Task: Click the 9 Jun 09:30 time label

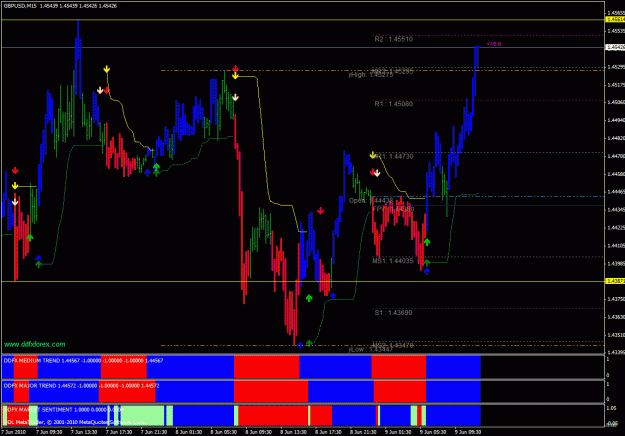Action: click(x=468, y=432)
